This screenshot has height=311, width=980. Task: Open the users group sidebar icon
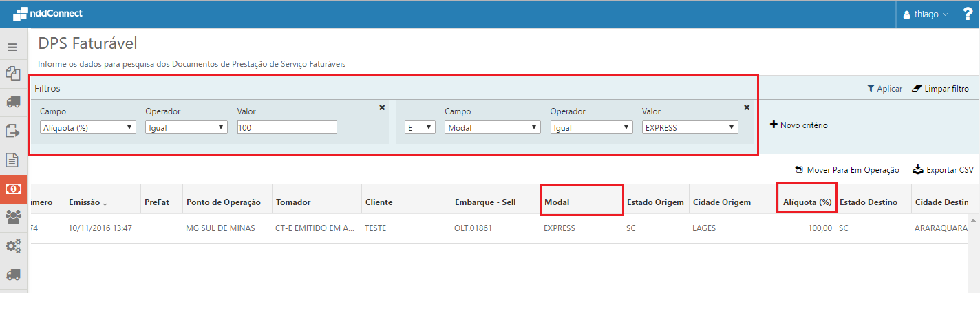coord(12,217)
